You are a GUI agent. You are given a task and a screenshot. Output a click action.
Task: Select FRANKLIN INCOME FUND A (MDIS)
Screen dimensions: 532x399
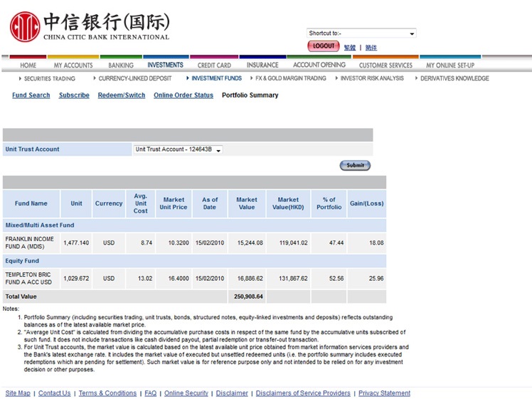30,243
